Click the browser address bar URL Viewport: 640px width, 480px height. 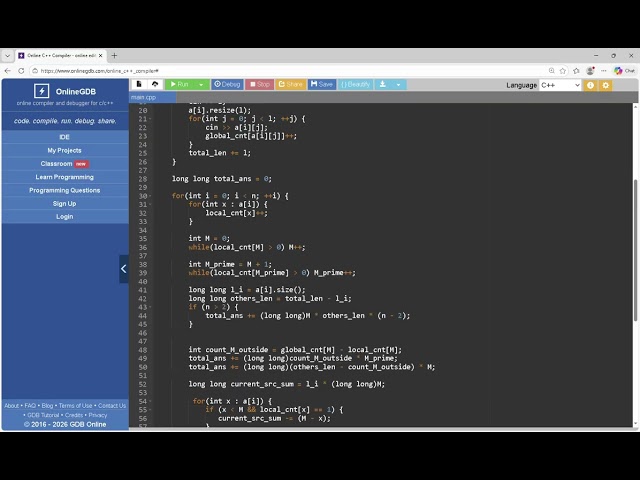pyautogui.click(x=99, y=71)
